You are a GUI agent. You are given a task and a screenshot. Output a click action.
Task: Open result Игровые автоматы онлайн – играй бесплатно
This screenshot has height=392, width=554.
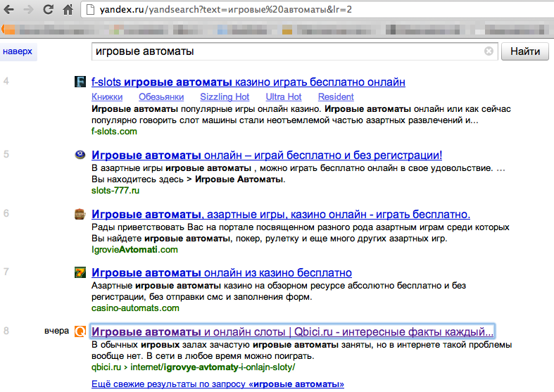click(267, 155)
